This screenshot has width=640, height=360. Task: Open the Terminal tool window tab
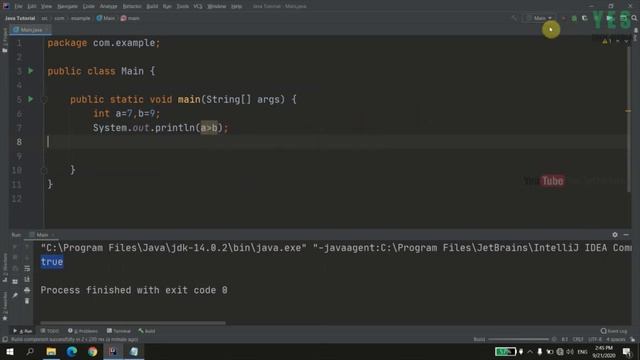pos(119,331)
